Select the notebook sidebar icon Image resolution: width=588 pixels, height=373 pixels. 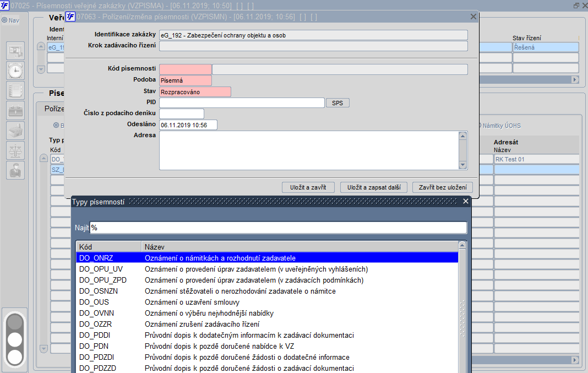click(15, 90)
